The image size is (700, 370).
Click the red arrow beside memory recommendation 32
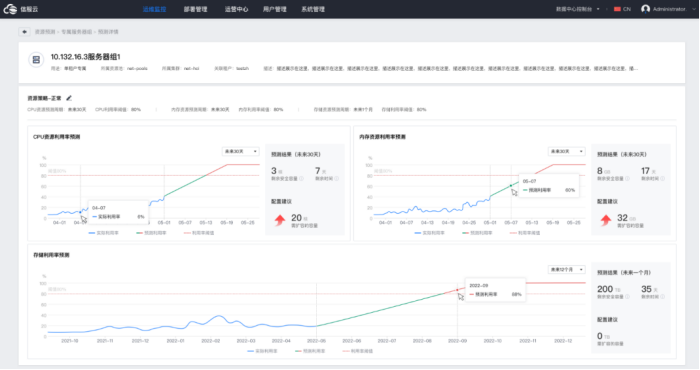click(x=606, y=220)
